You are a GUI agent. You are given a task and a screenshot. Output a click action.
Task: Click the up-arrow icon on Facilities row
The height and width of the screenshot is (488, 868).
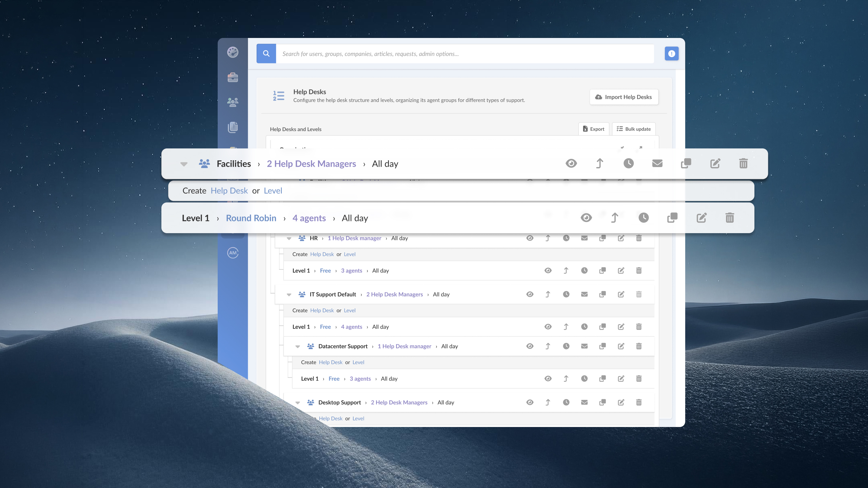tap(599, 163)
